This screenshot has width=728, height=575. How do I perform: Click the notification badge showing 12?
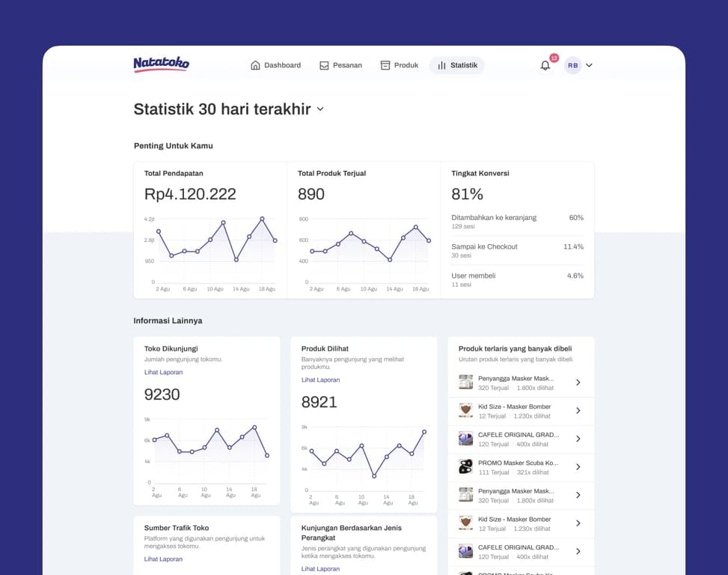coord(554,58)
